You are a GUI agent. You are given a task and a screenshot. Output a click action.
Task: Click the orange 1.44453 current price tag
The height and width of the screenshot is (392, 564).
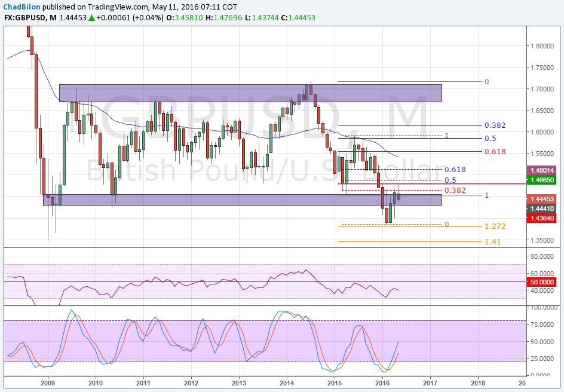point(541,199)
